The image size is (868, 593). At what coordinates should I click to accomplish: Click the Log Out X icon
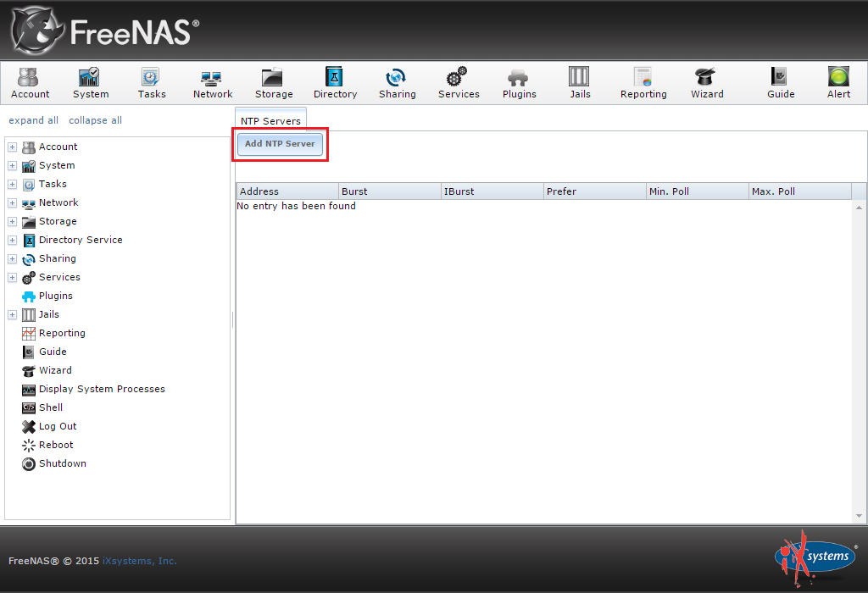coord(29,426)
